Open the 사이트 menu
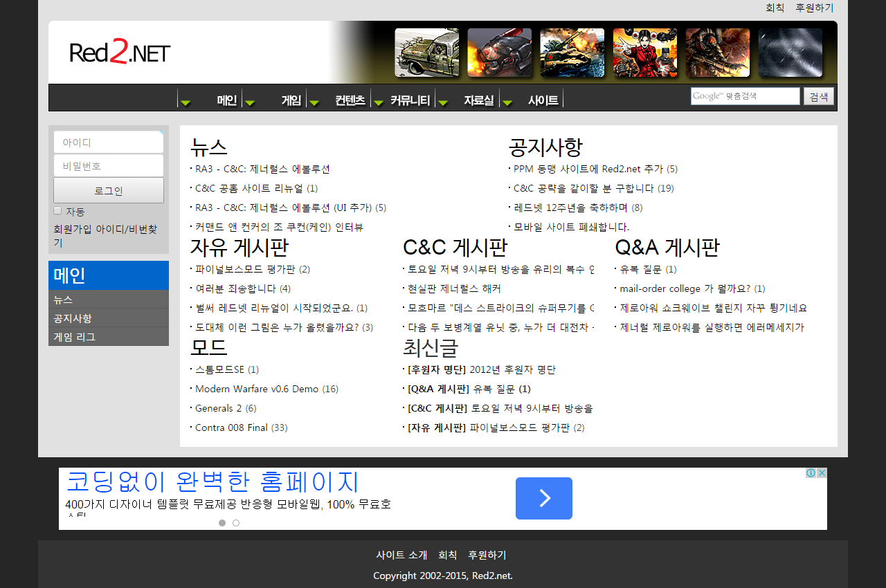This screenshot has height=588, width=886. (x=543, y=100)
